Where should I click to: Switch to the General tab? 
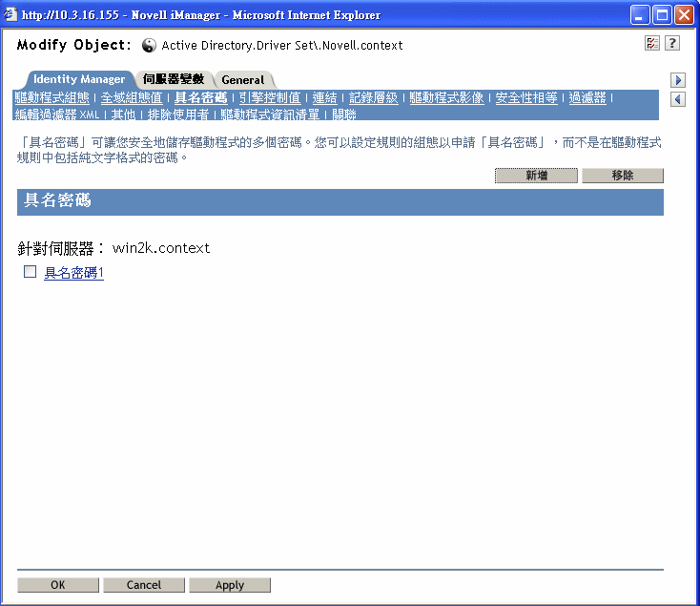click(243, 79)
